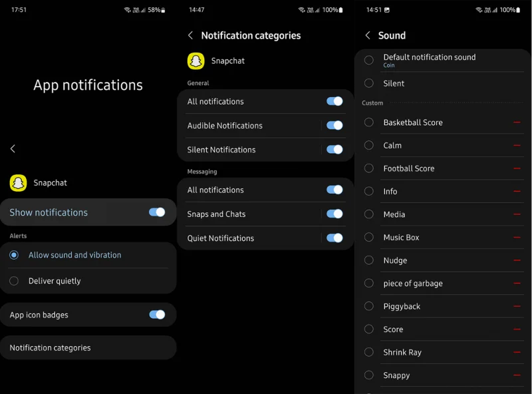Remove Music Box custom sound
Screen dimensions: 532x394
[x=517, y=238]
